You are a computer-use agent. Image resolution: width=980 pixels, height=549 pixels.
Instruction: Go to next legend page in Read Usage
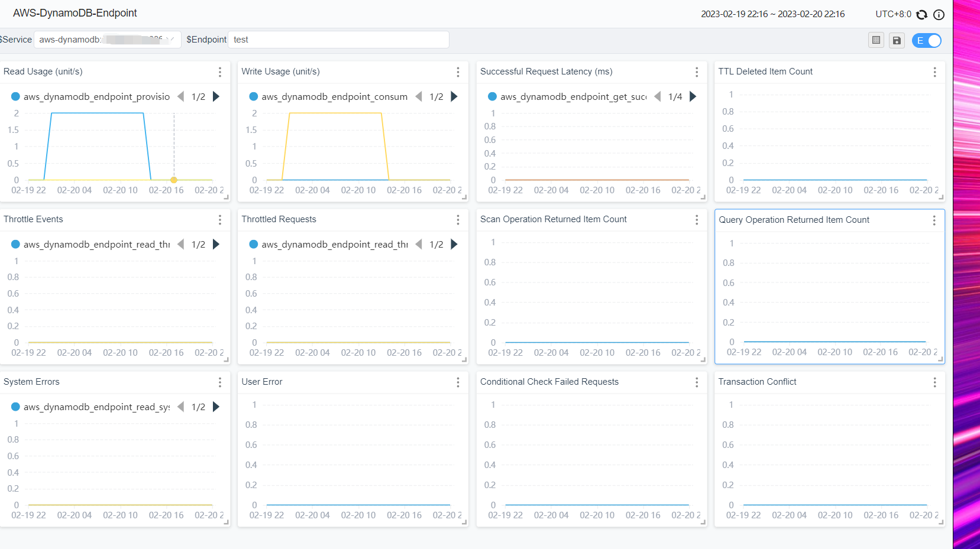click(216, 96)
